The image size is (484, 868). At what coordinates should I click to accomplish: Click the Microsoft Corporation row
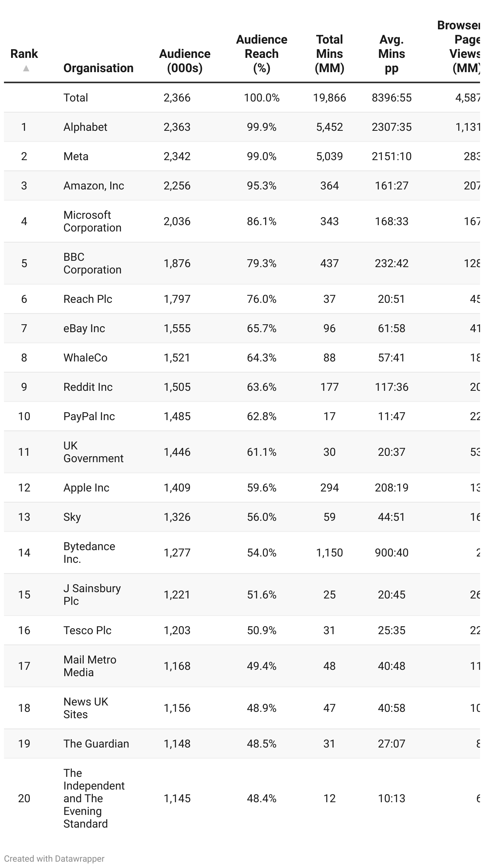(242, 221)
